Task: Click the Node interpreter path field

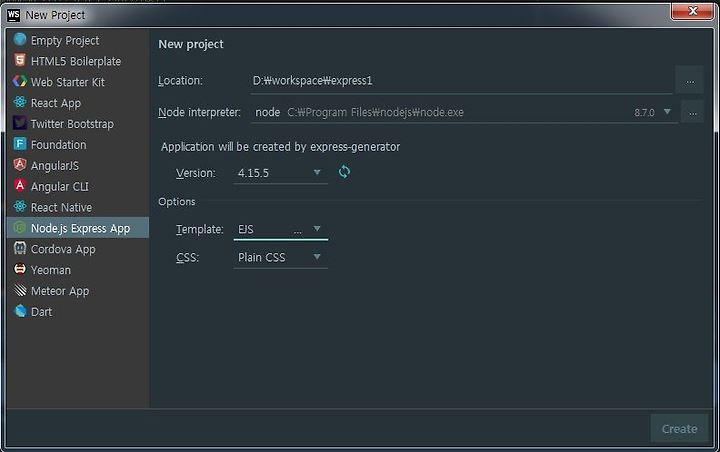Action: coord(464,112)
